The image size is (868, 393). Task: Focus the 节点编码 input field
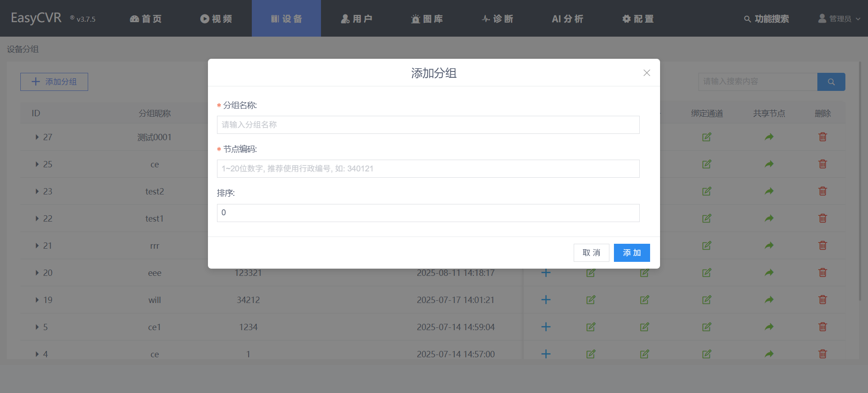click(428, 169)
